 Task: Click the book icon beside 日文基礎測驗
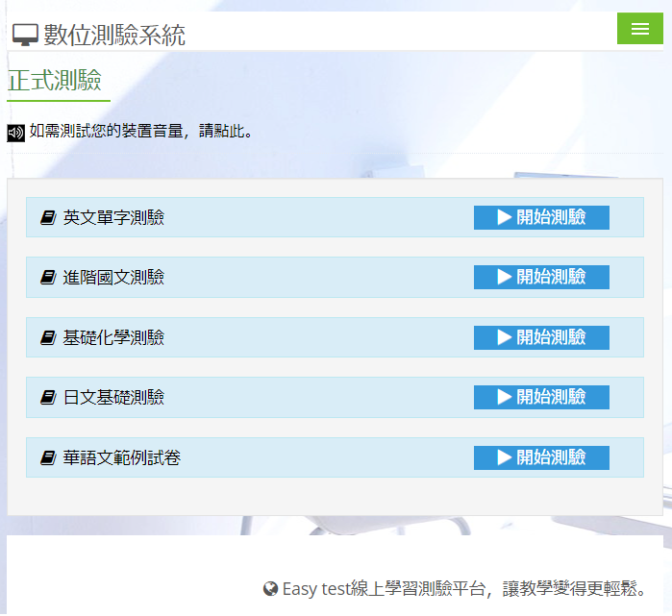[48, 398]
